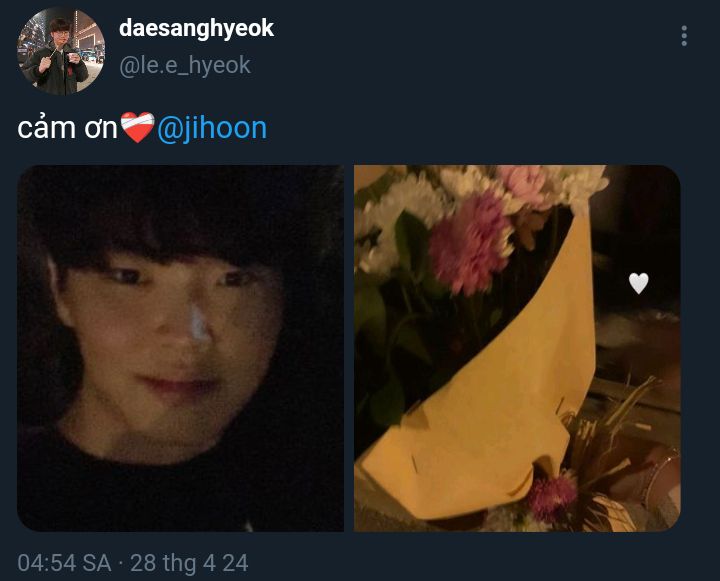Tap the white heart sticker on bouquet photo
This screenshot has height=581, width=720.
coord(638,283)
